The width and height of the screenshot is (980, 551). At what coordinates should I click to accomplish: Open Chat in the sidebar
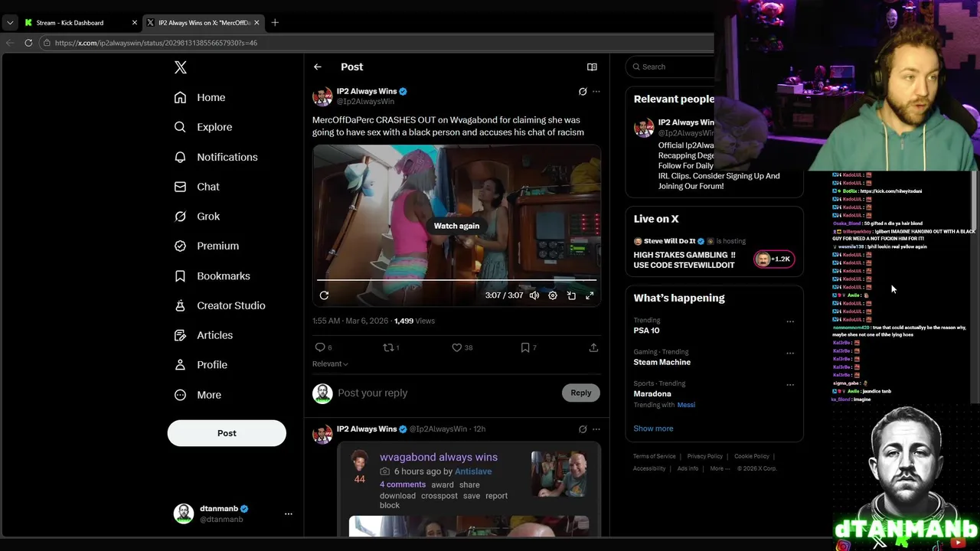point(197,187)
